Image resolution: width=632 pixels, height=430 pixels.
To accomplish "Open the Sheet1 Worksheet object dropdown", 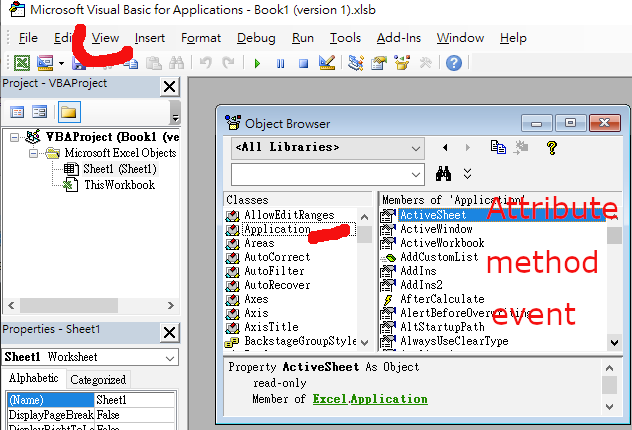I will [x=170, y=358].
